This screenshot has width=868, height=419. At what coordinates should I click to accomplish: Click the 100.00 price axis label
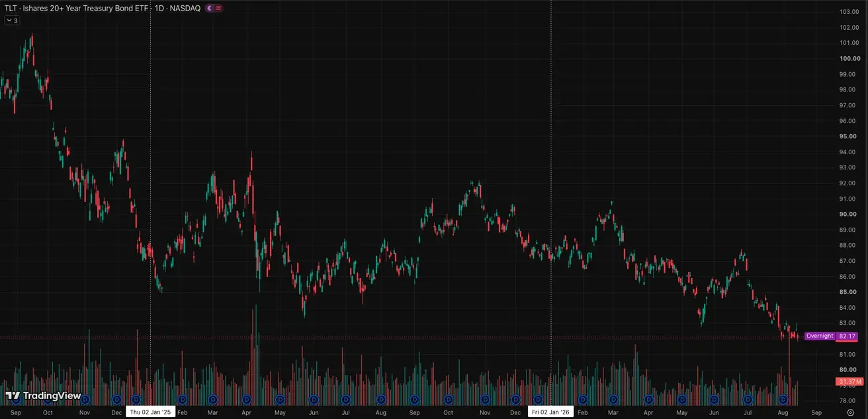pyautogui.click(x=849, y=58)
